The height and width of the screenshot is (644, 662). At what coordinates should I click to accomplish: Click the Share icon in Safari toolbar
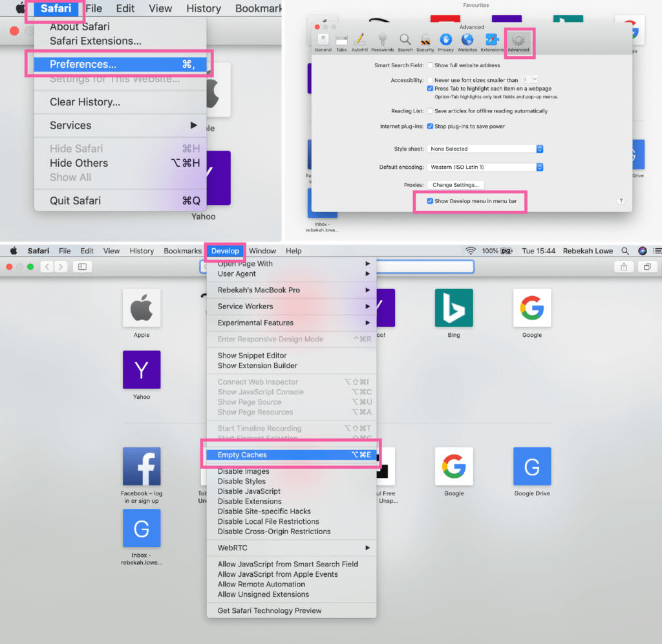624,266
